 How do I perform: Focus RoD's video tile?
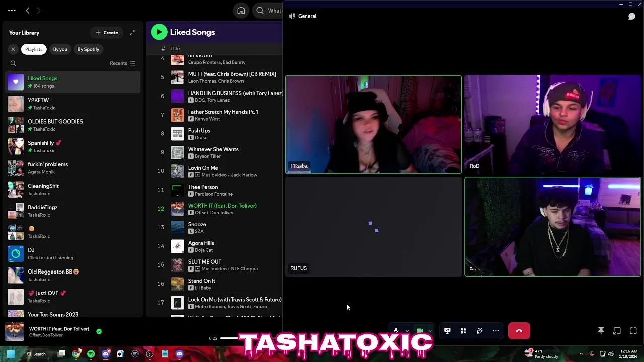click(x=553, y=125)
